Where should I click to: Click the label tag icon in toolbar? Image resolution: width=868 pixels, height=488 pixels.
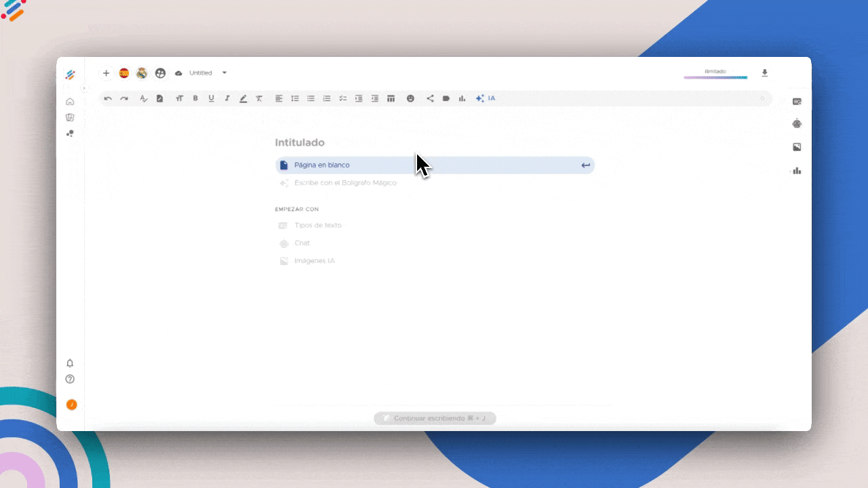point(446,98)
